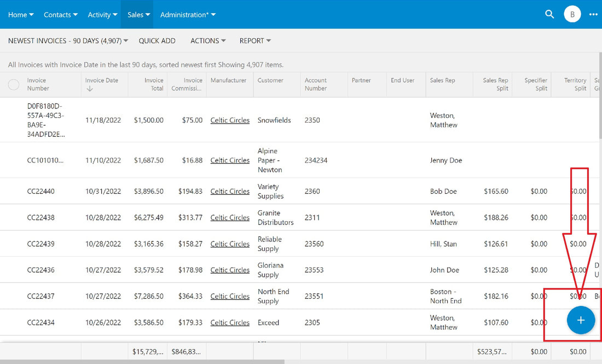
Task: Click the horizontal scrollbar at bottom
Action: [x=142, y=362]
